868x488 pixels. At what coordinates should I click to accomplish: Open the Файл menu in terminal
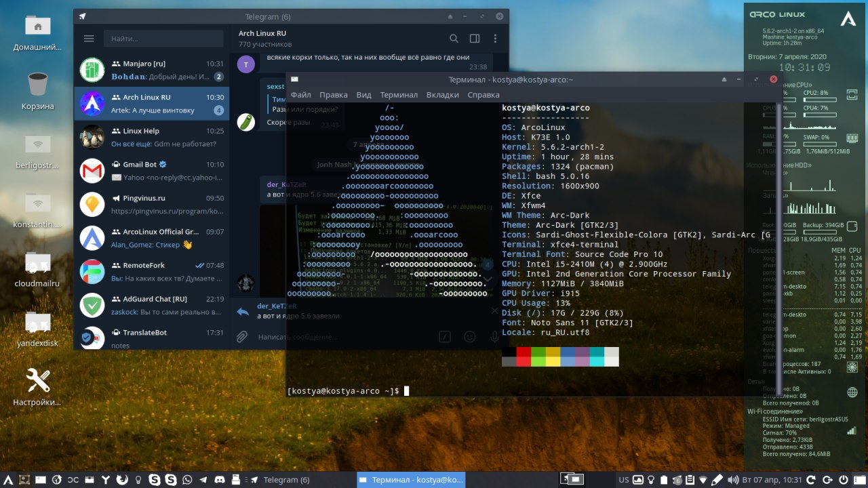[x=300, y=95]
